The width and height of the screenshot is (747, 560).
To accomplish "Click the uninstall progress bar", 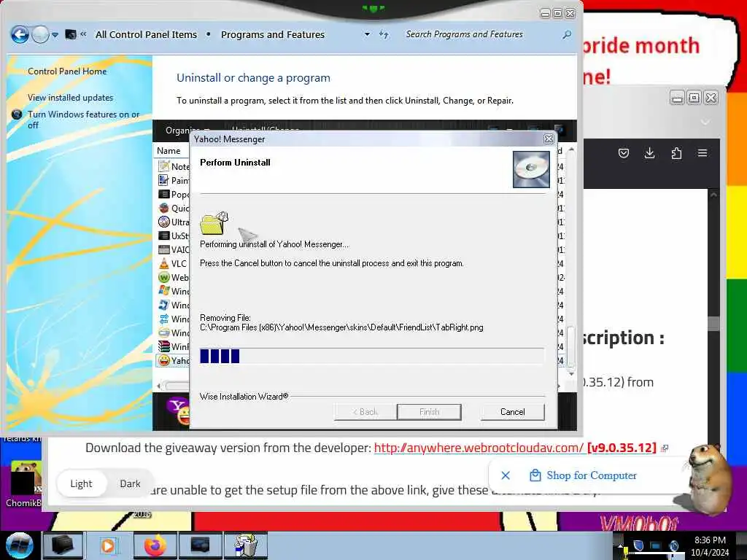I will point(371,356).
